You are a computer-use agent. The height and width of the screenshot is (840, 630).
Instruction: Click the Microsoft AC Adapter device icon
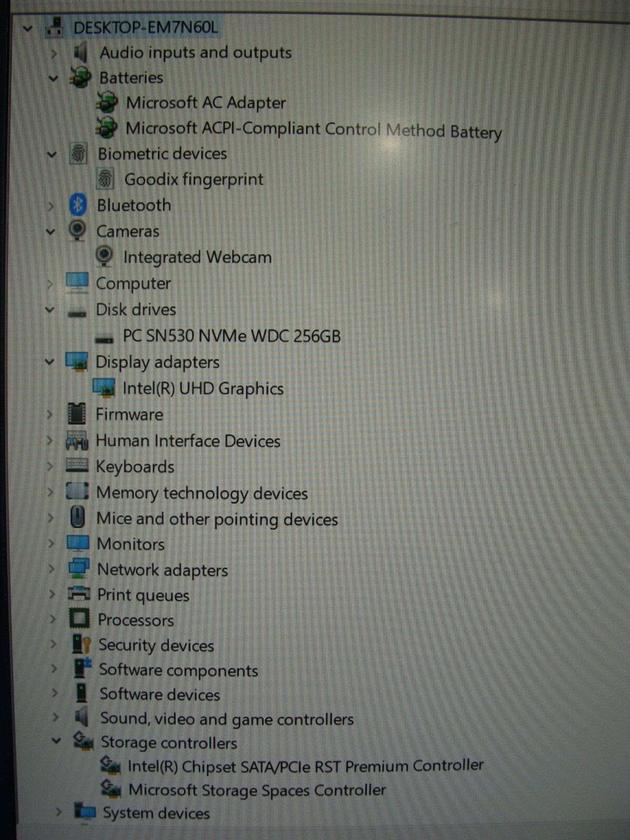107,102
